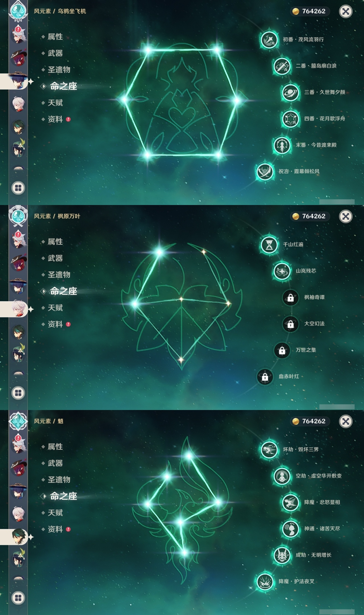Open the 圣遗物 tab for 枫原万叶

59,274
